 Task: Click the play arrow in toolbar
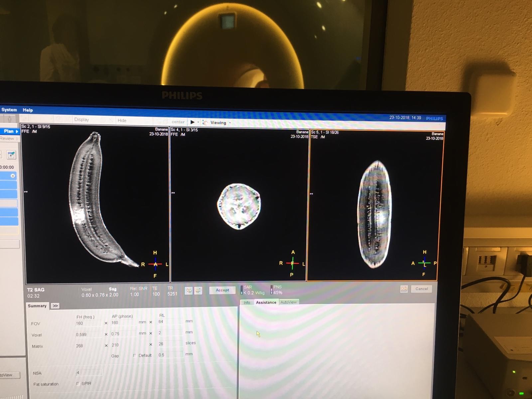click(192, 122)
